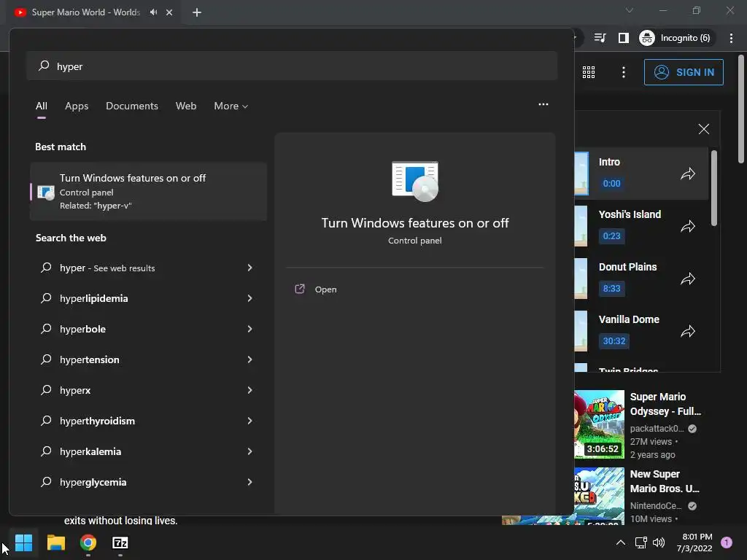Open the search panel options ellipsis
747x560 pixels.
(543, 104)
